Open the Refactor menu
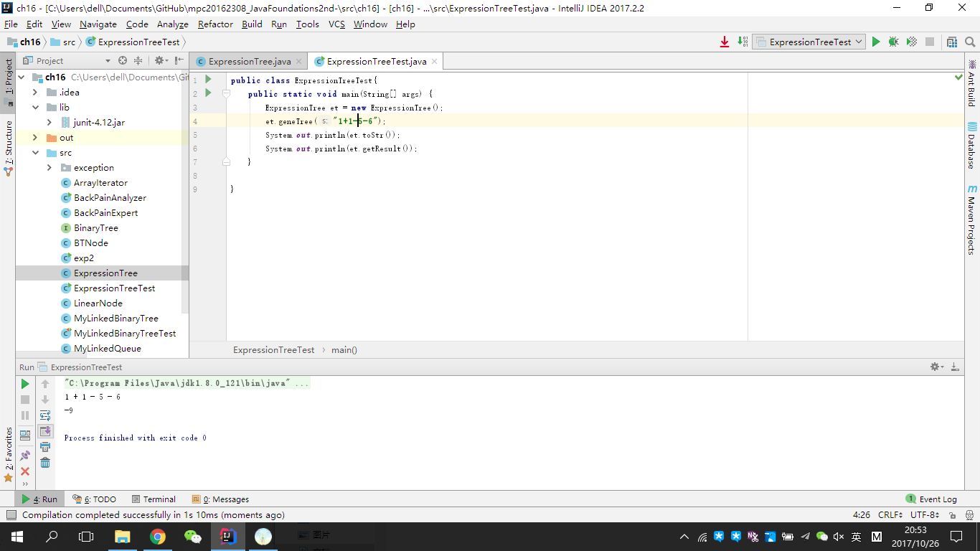 215,24
